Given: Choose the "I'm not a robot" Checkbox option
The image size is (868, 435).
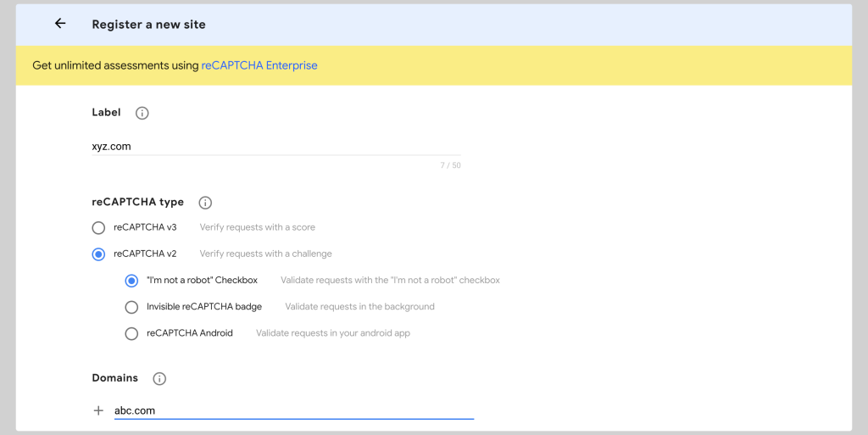Looking at the screenshot, I should 131,281.
